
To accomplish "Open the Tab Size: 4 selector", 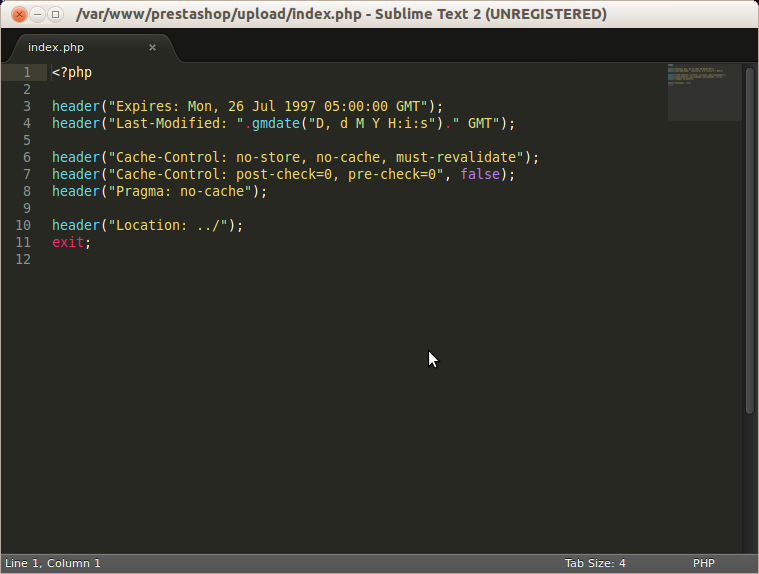I will click(x=595, y=563).
